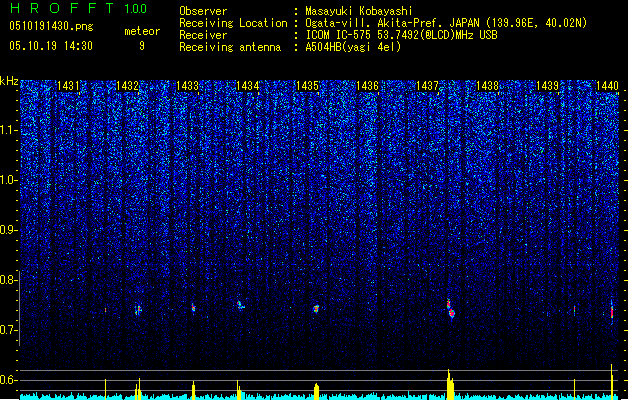
Task: Select the file name 0510191430.png
Action: pyautogui.click(x=51, y=26)
